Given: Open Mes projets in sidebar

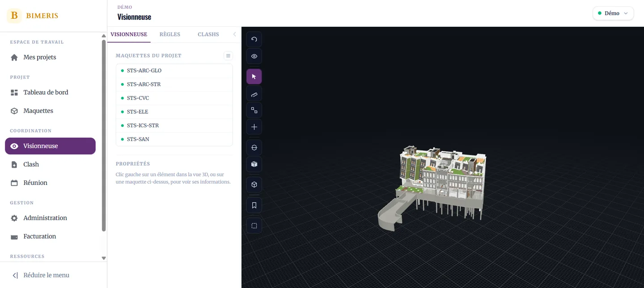Looking at the screenshot, I should pyautogui.click(x=50, y=58).
